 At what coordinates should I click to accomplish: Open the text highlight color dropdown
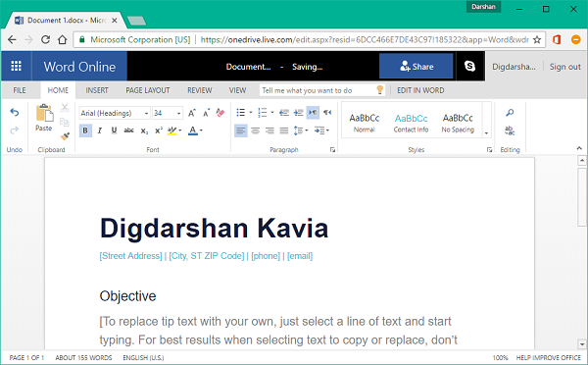pos(180,130)
